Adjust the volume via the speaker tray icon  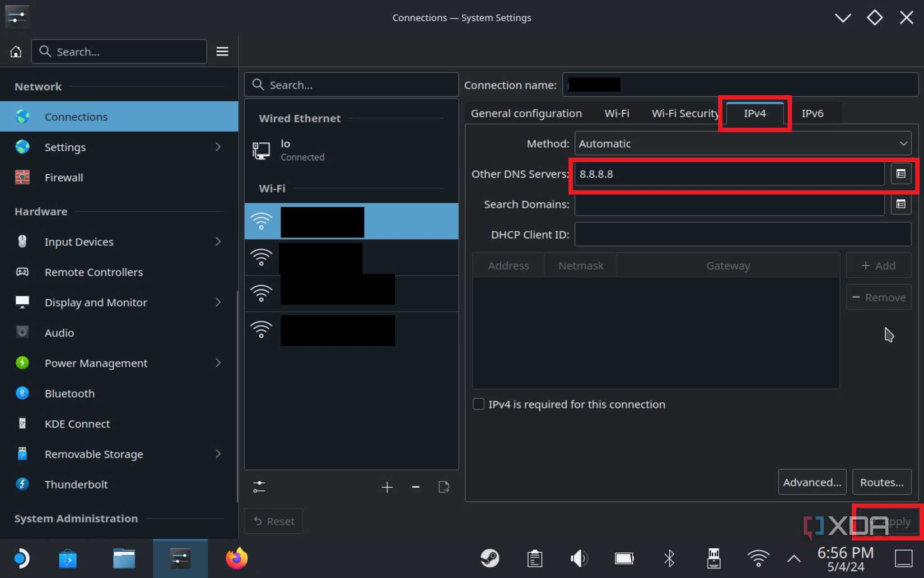click(579, 558)
